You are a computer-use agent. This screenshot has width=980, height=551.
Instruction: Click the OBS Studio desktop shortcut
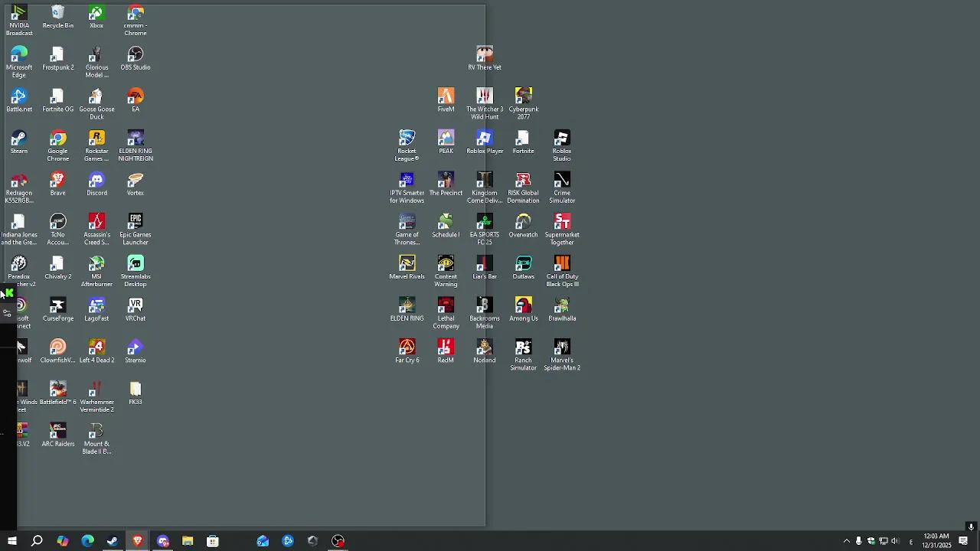click(x=136, y=60)
